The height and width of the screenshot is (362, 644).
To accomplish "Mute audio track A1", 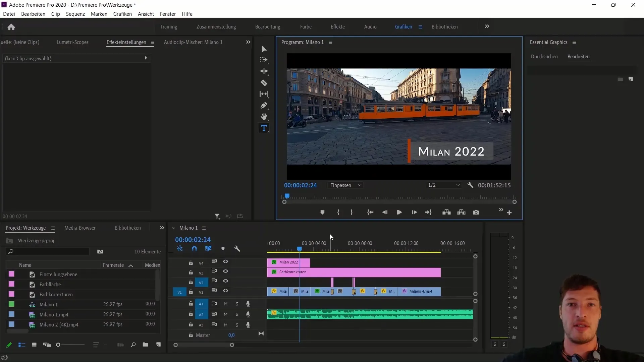I will 225,304.
